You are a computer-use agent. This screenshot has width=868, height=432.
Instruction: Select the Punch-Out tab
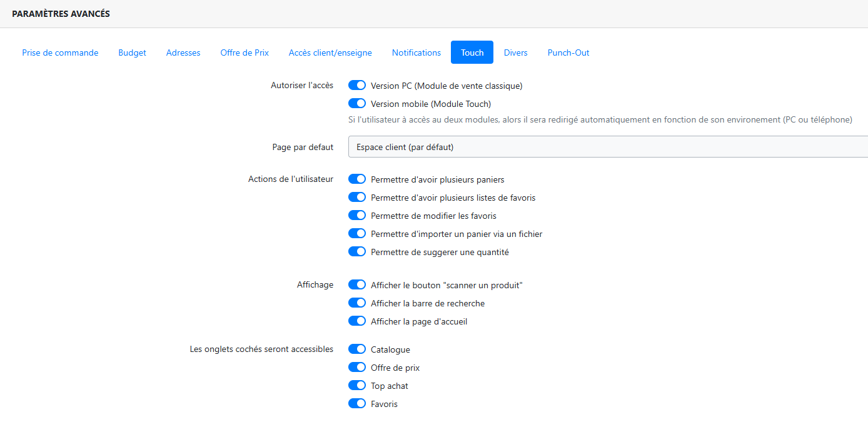[x=568, y=53]
